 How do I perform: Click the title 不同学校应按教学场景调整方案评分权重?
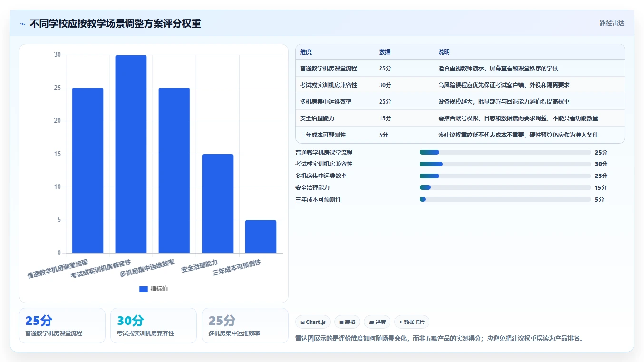click(115, 24)
